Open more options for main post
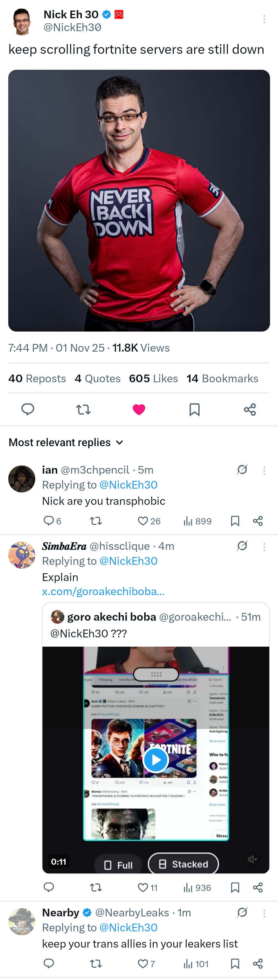The height and width of the screenshot is (980, 278). coord(264,19)
